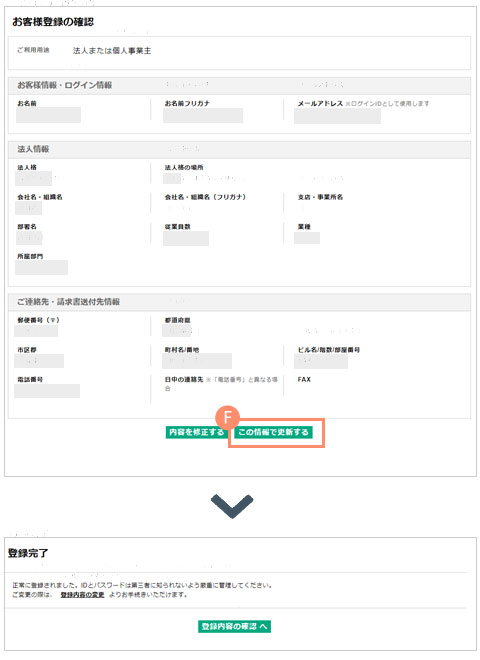The image size is (480, 660).
Task: Open the 登録内容の変更 link
Action: click(x=83, y=595)
